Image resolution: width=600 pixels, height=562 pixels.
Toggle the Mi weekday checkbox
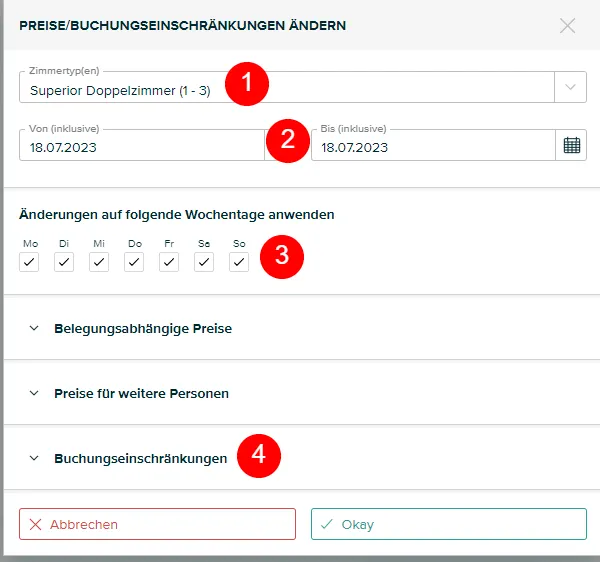pos(99,262)
